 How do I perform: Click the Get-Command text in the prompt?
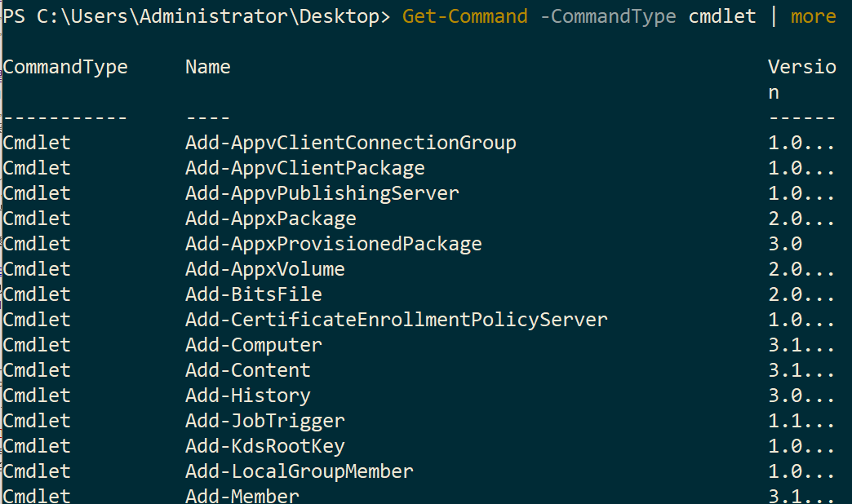(x=464, y=16)
